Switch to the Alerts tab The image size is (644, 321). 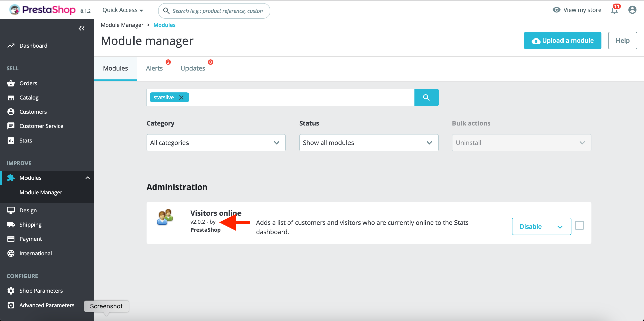coord(154,68)
